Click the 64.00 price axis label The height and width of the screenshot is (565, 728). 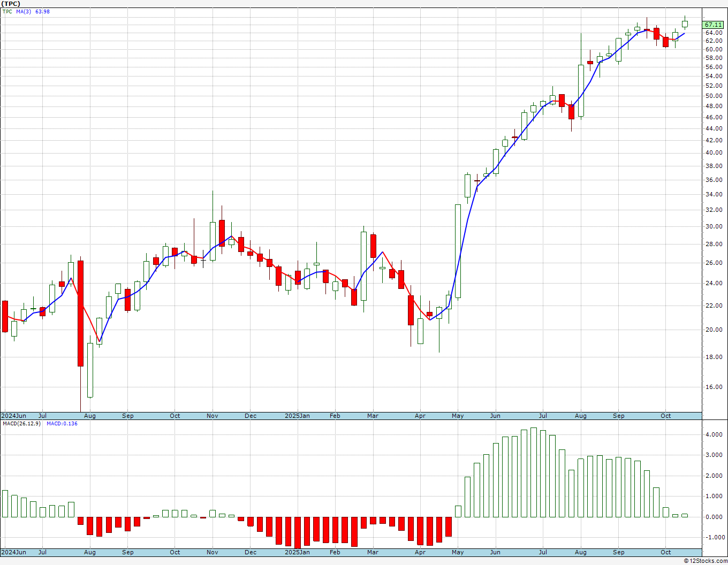pyautogui.click(x=714, y=33)
